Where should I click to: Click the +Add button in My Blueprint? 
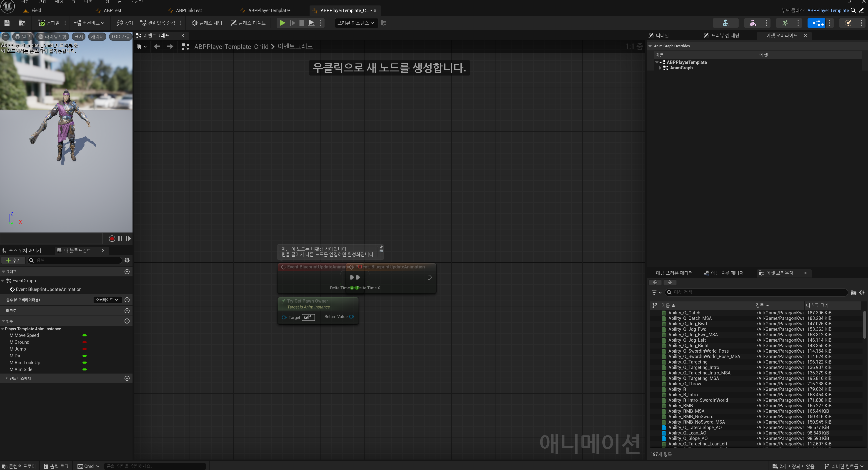click(13, 260)
